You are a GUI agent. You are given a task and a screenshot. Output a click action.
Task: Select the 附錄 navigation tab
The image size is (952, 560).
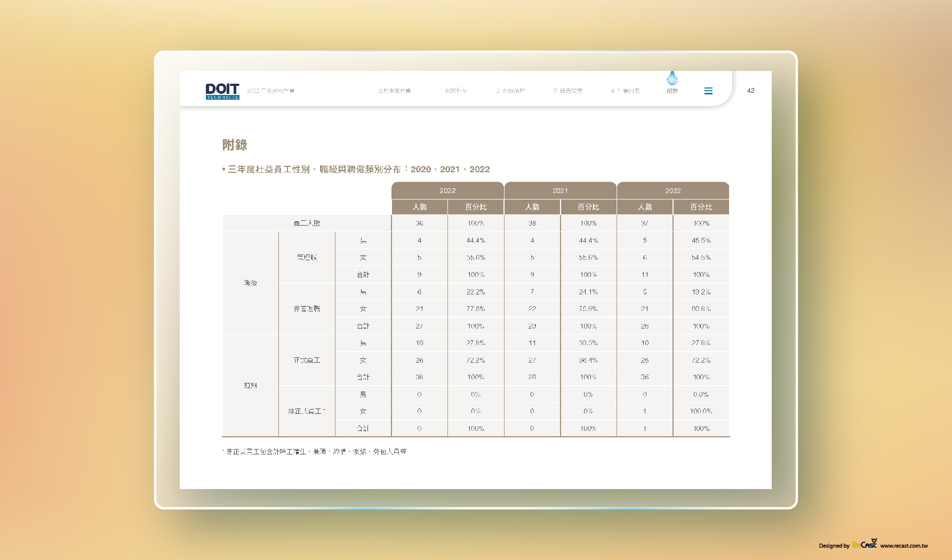tap(672, 91)
